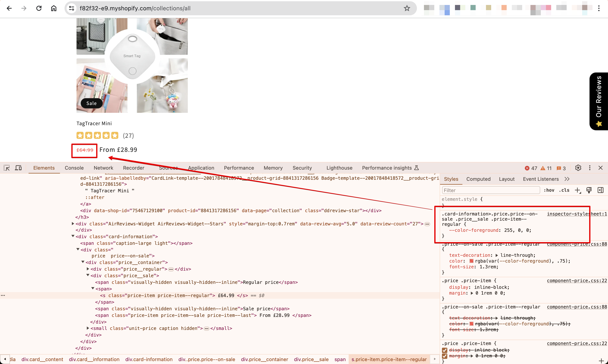The width and height of the screenshot is (608, 364).
Task: Click new style rule plus icon
Action: pyautogui.click(x=578, y=190)
